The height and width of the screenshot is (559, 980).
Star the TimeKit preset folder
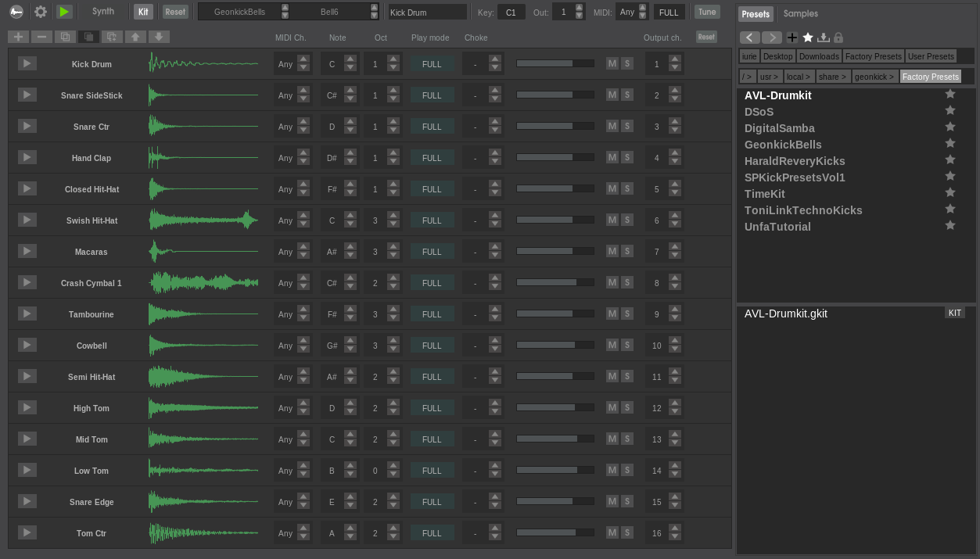click(x=950, y=192)
